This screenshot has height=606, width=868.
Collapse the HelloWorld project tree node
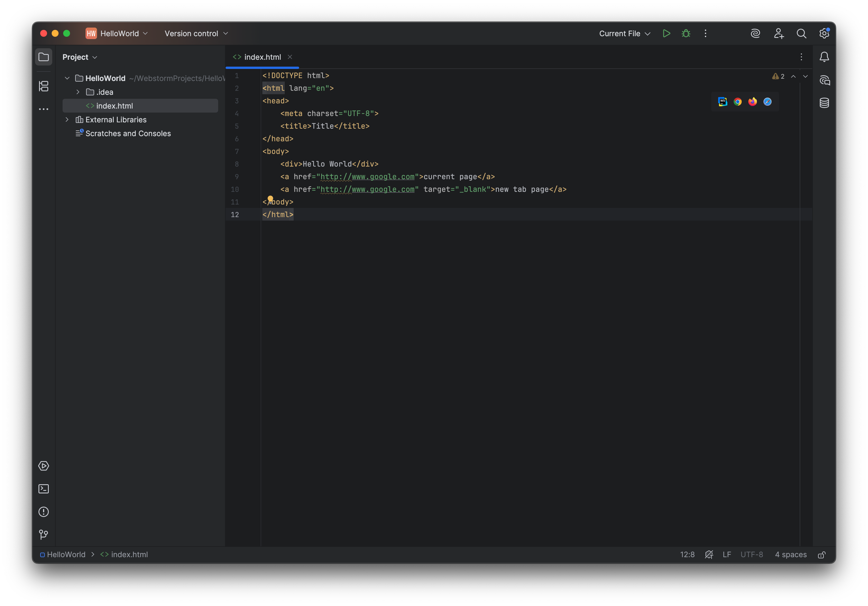click(x=67, y=78)
